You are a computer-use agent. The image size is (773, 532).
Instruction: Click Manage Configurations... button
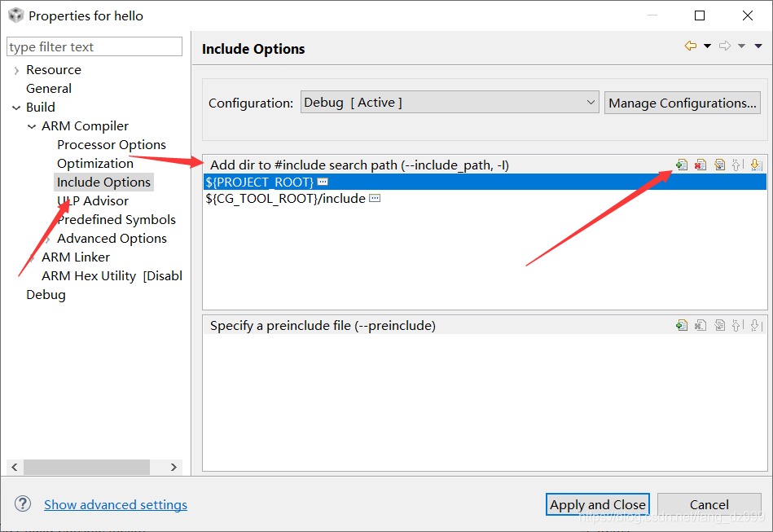pyautogui.click(x=683, y=103)
